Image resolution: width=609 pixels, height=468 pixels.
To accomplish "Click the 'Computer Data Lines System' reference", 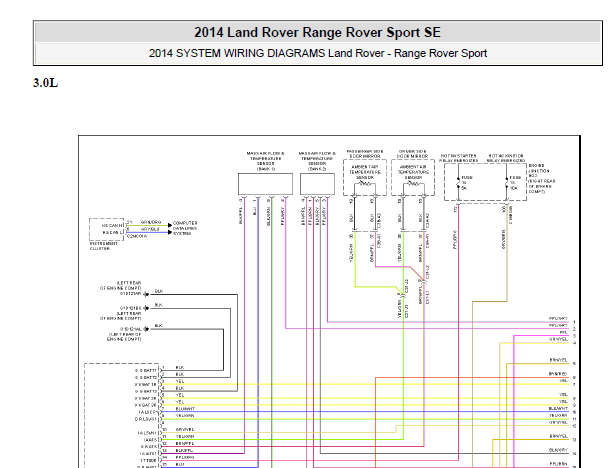I will click(x=185, y=228).
